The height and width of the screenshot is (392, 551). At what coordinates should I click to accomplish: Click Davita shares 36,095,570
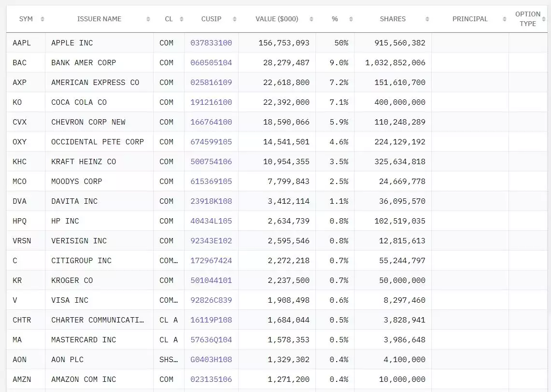(402, 201)
